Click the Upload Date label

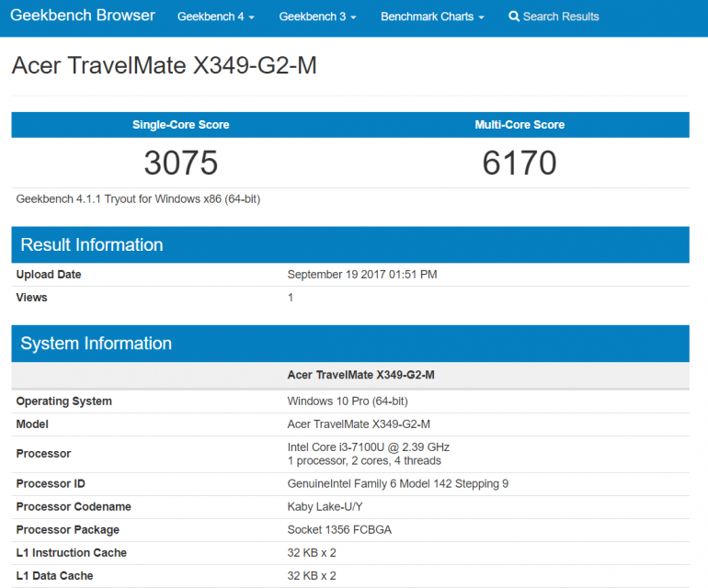pyautogui.click(x=49, y=275)
